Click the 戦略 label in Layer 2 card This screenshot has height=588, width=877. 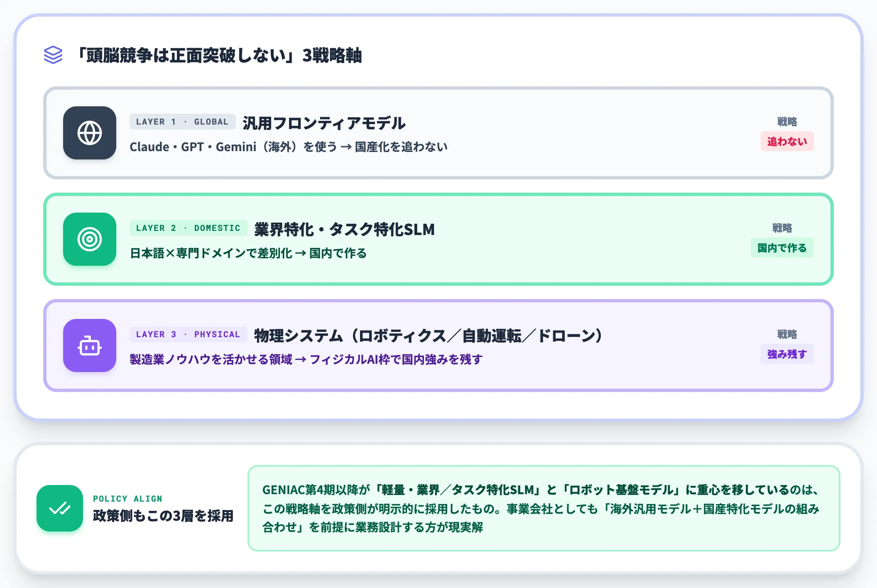point(782,228)
